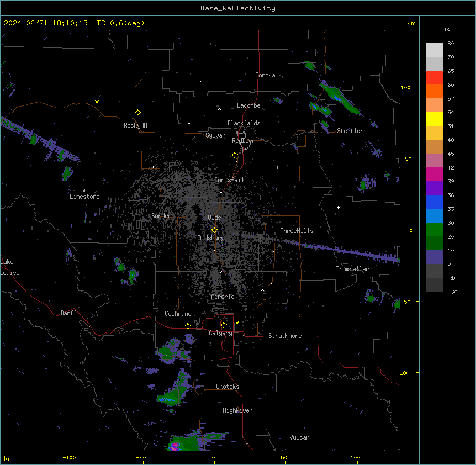Click the -50 tick label on the right axis

(405, 302)
